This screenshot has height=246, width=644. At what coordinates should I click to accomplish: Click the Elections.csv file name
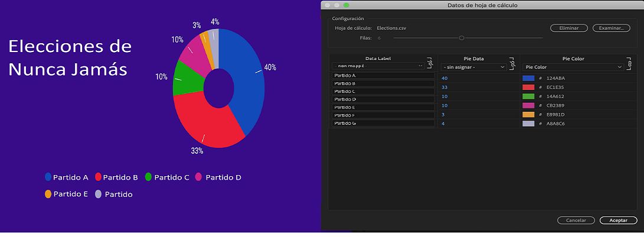click(x=391, y=28)
